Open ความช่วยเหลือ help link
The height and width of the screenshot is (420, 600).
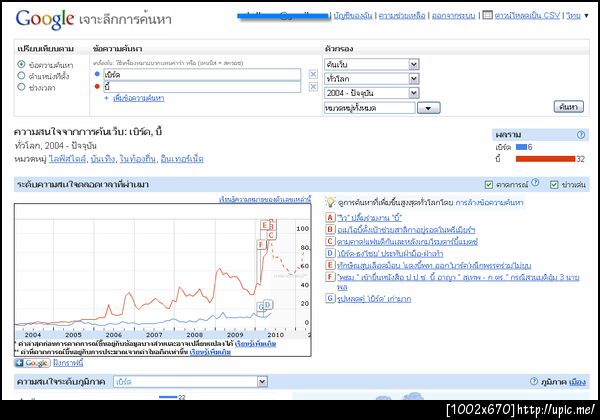(x=402, y=15)
